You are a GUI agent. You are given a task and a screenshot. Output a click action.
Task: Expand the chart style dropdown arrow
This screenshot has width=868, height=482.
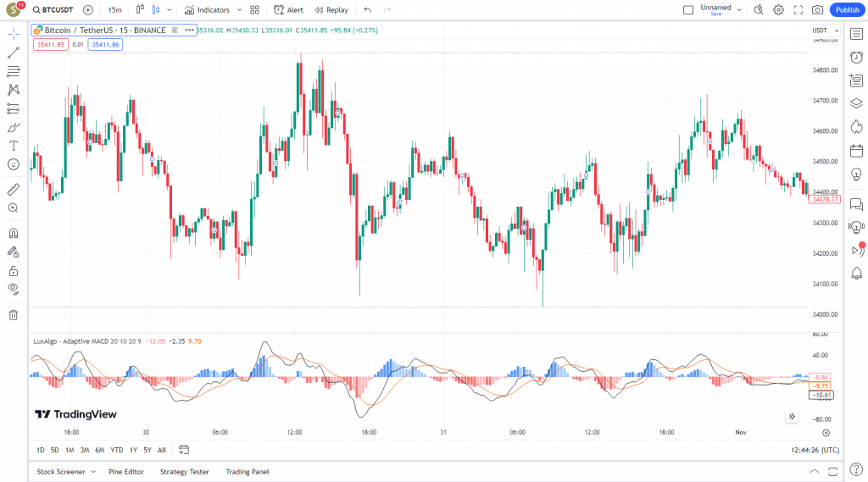170,10
